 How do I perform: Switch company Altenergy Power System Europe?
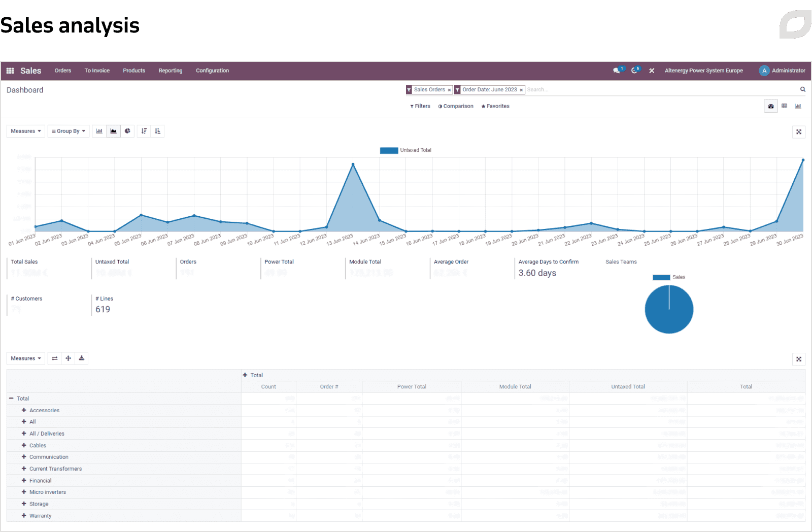[704, 71]
